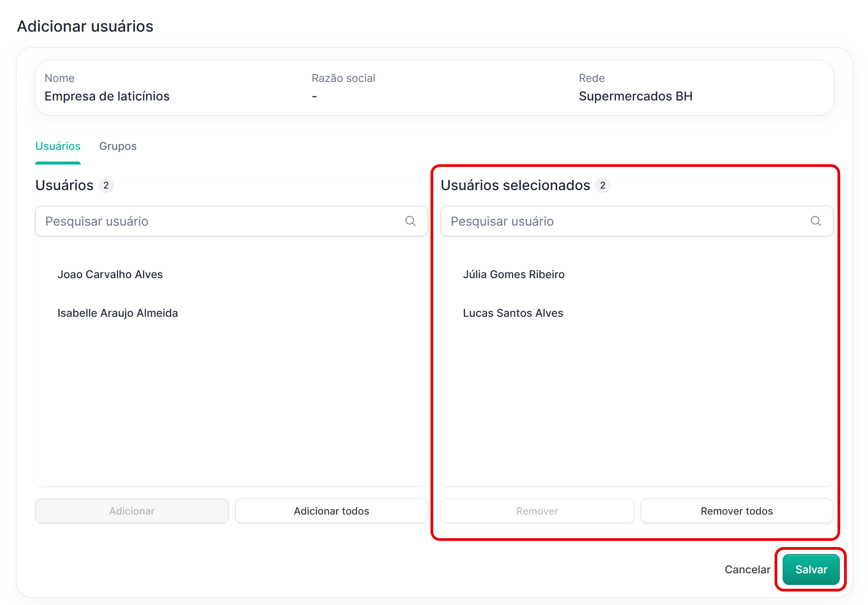The height and width of the screenshot is (605, 868).
Task: Focus the left Pesquisar usuário field
Action: (x=220, y=221)
